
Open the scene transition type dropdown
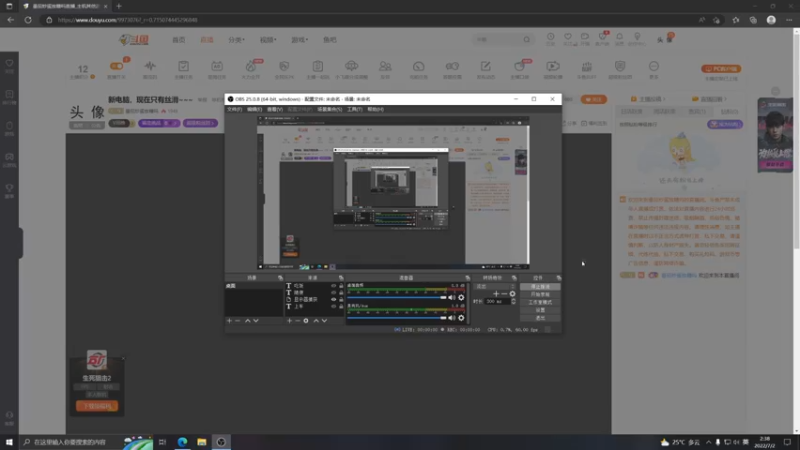[x=494, y=287]
